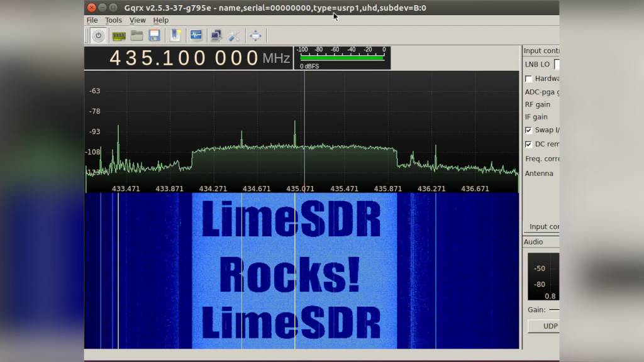This screenshot has width=644, height=362.
Task: Click the save settings floppy icon
Action: point(155,36)
